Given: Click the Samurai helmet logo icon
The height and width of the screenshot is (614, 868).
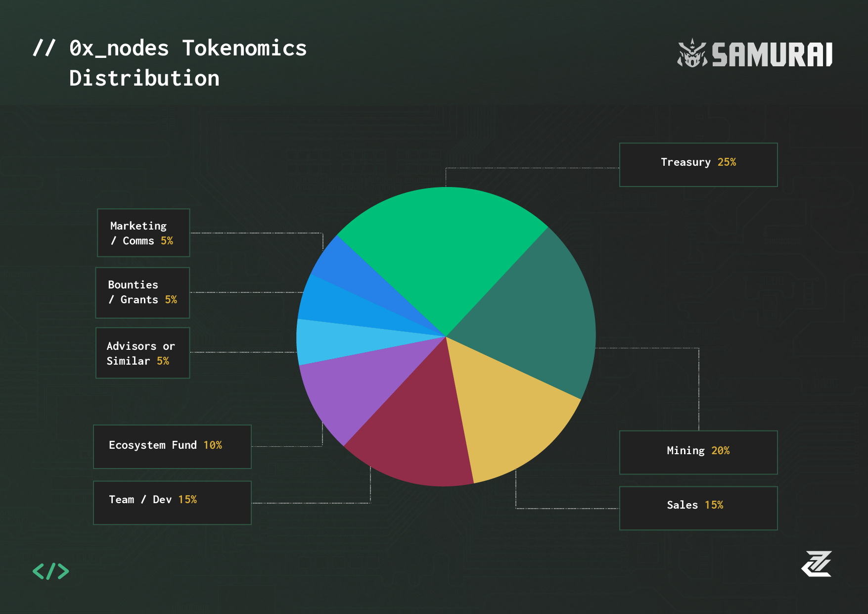Looking at the screenshot, I should [692, 53].
